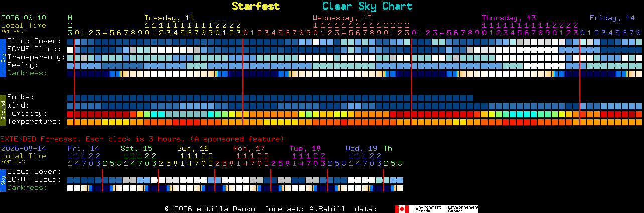Click the first block of the Smoke row
644x213 pixels.
[x=70, y=97]
